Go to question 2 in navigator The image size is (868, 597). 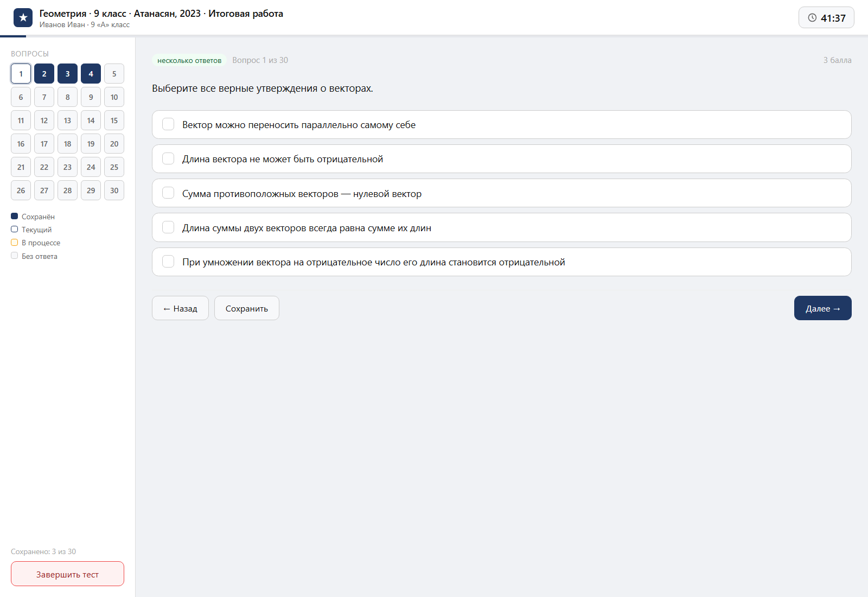(44, 74)
